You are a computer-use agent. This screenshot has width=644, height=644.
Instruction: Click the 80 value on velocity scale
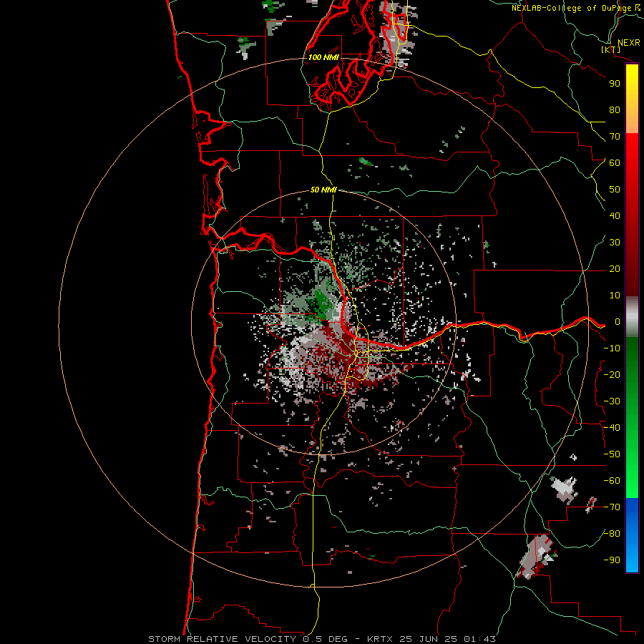[x=615, y=110]
